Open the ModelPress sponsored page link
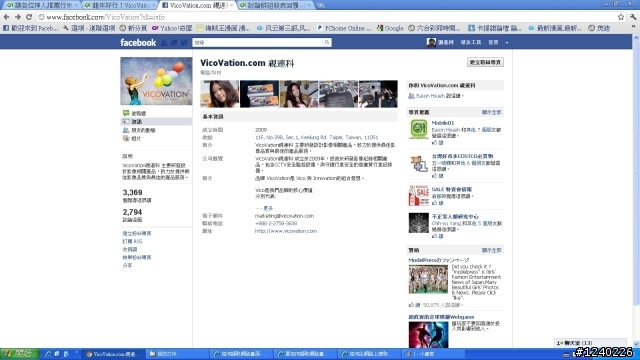Image resolution: width=640 pixels, height=360 pixels. click(x=439, y=260)
